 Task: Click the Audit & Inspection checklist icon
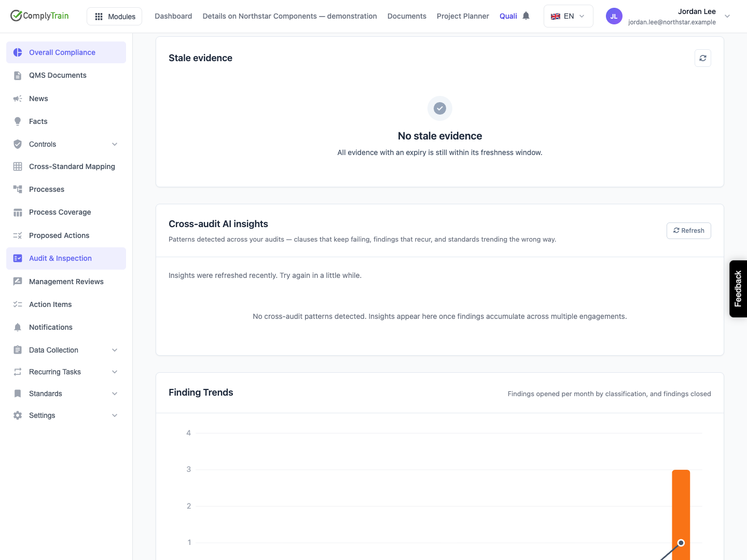(x=18, y=258)
